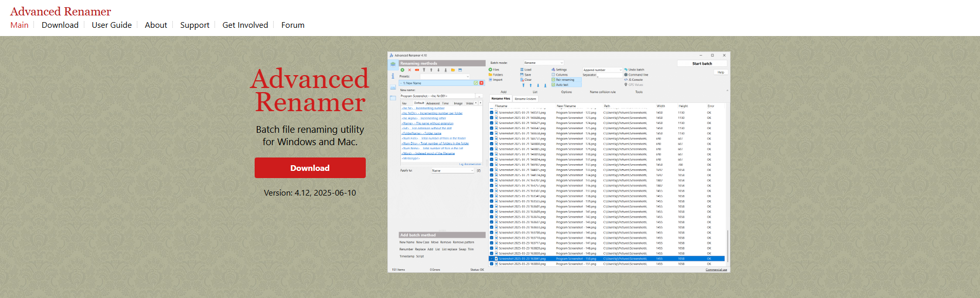Click the Start batch button

click(702, 63)
